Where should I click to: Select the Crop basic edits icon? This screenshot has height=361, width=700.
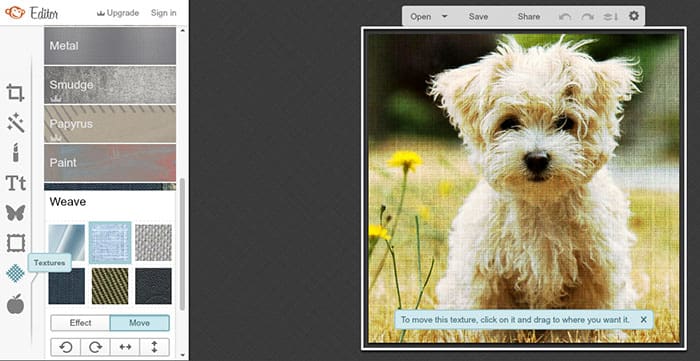coord(15,93)
